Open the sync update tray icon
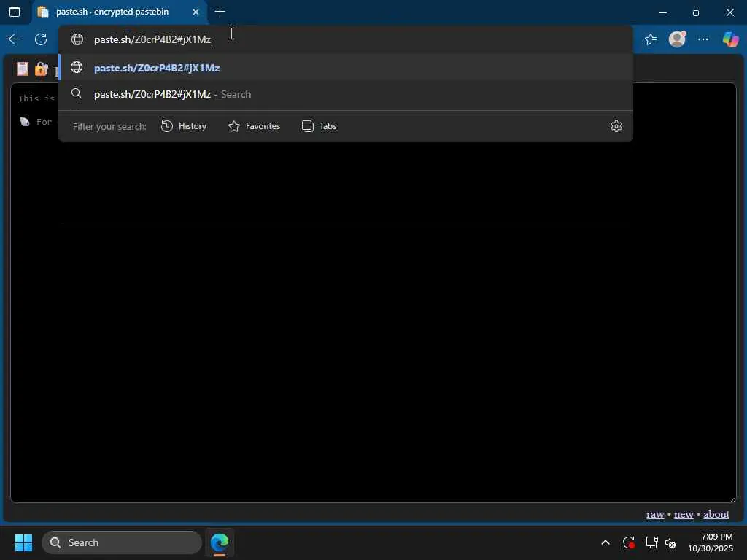 pyautogui.click(x=628, y=542)
